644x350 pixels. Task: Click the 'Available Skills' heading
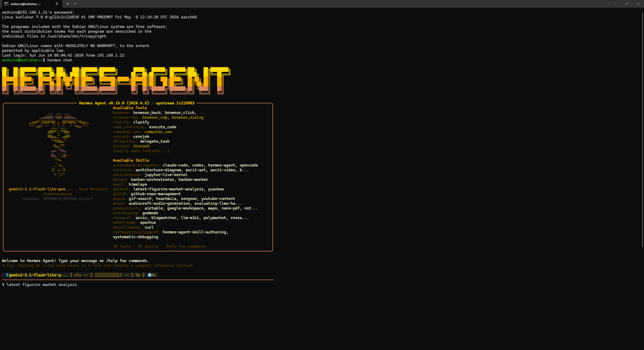pyautogui.click(x=131, y=161)
